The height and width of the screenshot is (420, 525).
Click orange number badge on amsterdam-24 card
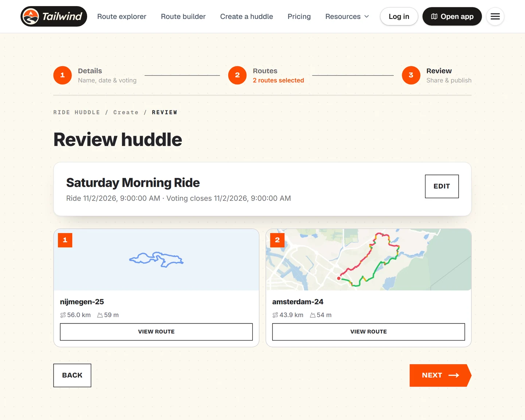[x=277, y=240]
